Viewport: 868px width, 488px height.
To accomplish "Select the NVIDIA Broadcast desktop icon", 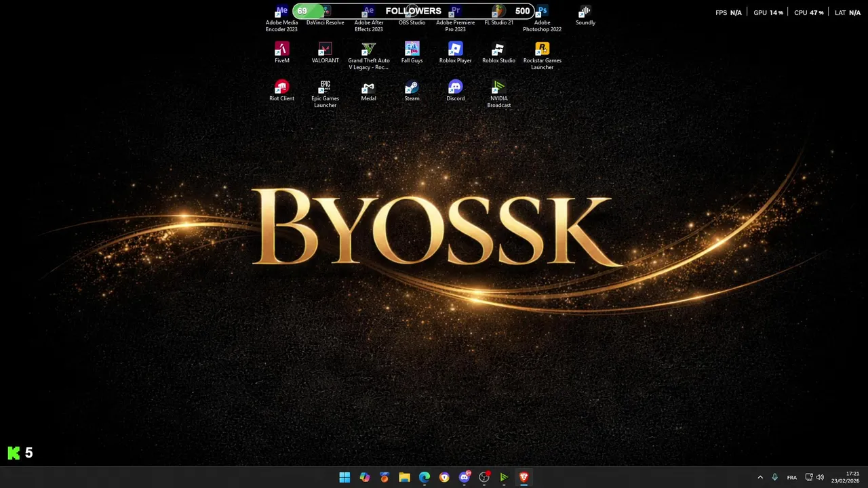I will [x=498, y=94].
